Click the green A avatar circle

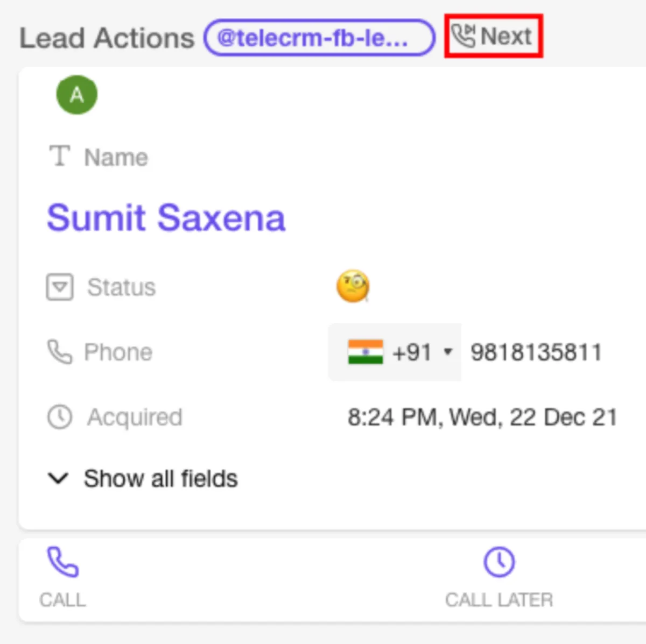(x=77, y=95)
